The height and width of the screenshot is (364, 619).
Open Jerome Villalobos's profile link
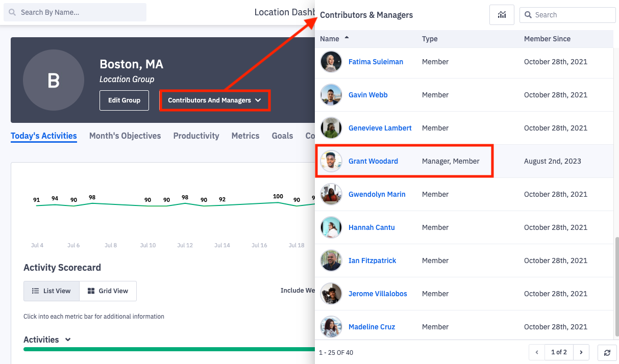[x=378, y=294]
